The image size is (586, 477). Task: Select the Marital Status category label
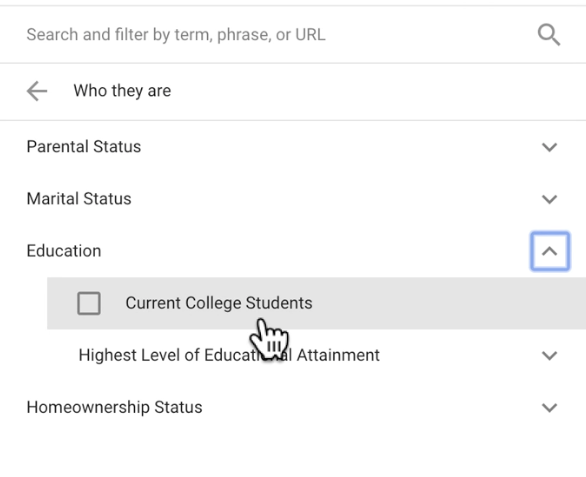pyautogui.click(x=79, y=199)
